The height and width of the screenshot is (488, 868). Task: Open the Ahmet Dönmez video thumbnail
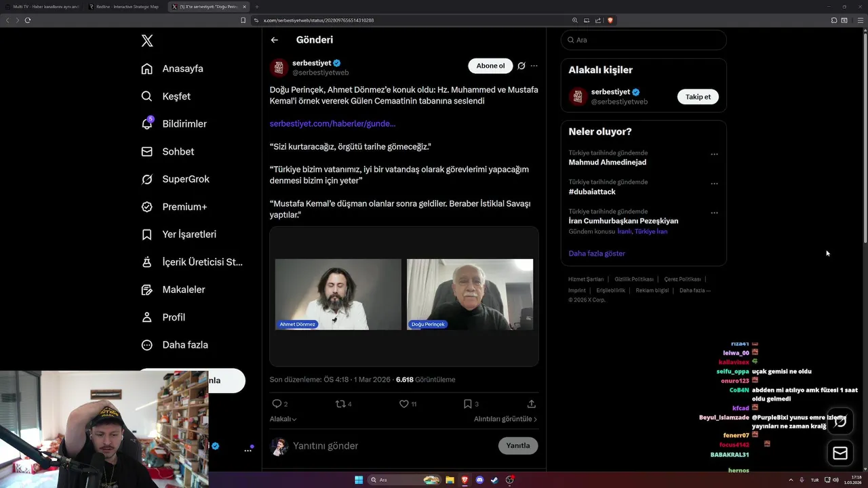[x=338, y=294]
